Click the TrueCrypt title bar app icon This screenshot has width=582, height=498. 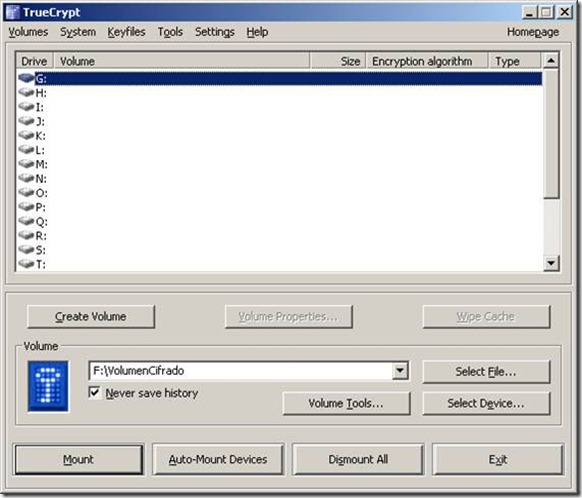[x=12, y=12]
